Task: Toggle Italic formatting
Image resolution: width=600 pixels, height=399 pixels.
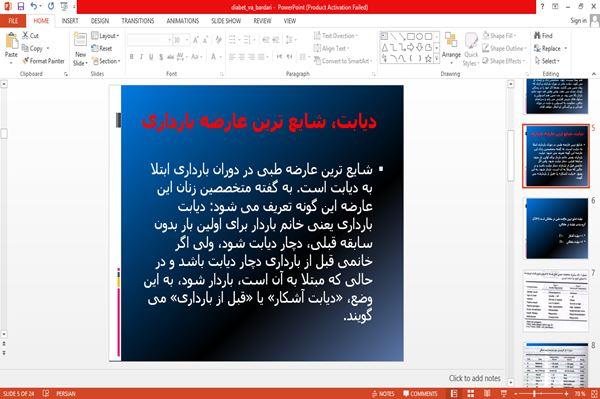Action: tap(141, 57)
